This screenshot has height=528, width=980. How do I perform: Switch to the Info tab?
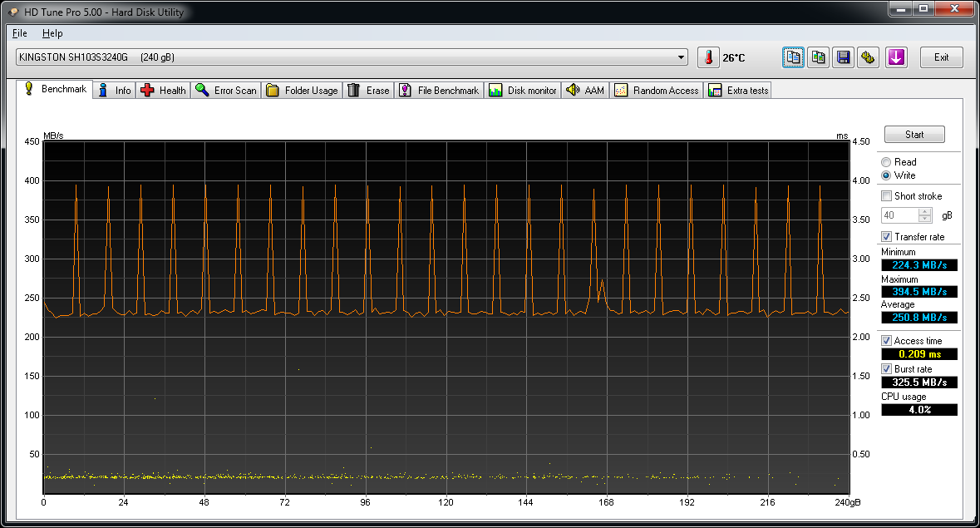click(x=115, y=91)
